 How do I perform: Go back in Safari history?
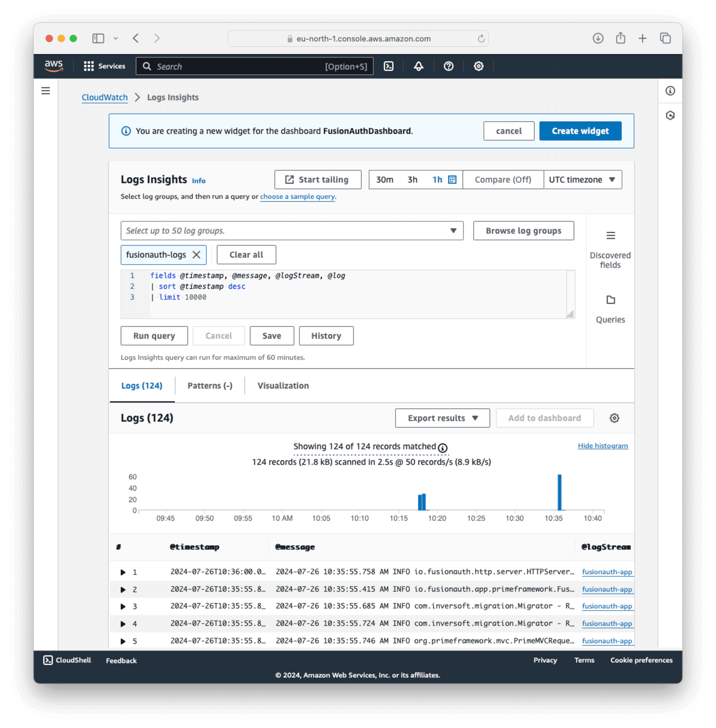136,38
